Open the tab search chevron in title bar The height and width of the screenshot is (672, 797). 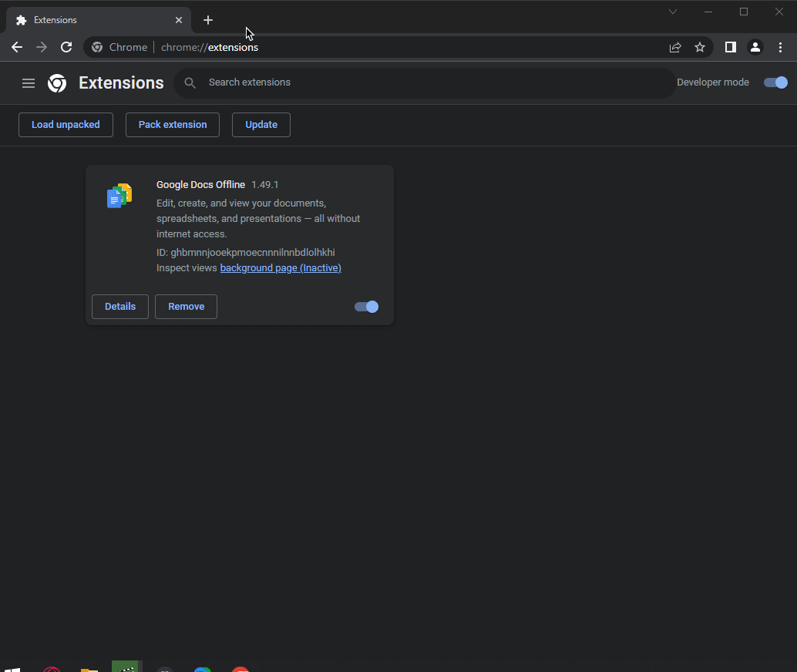673,12
